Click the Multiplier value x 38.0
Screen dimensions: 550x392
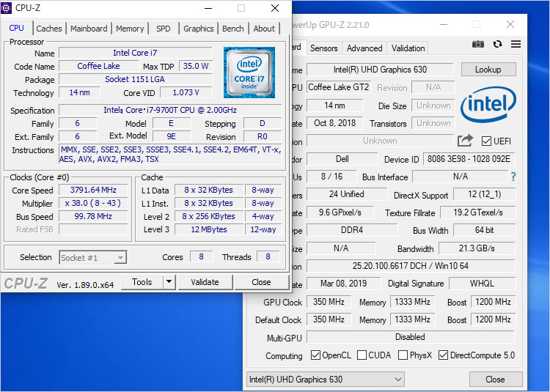pos(93,203)
